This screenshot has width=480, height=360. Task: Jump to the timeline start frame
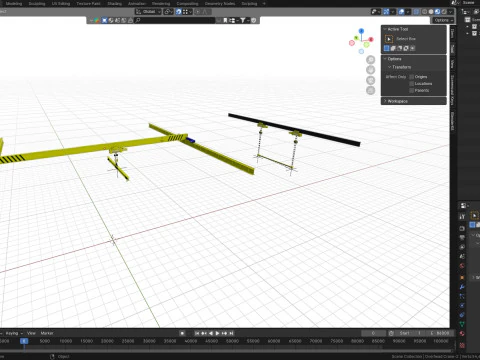pos(197,333)
